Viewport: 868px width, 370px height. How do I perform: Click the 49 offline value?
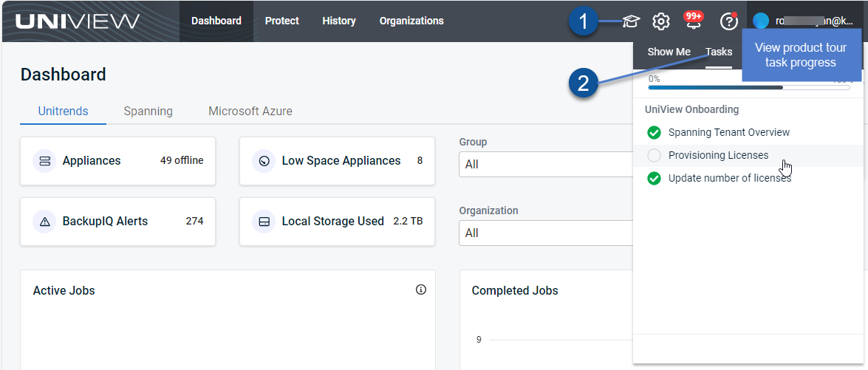(182, 161)
